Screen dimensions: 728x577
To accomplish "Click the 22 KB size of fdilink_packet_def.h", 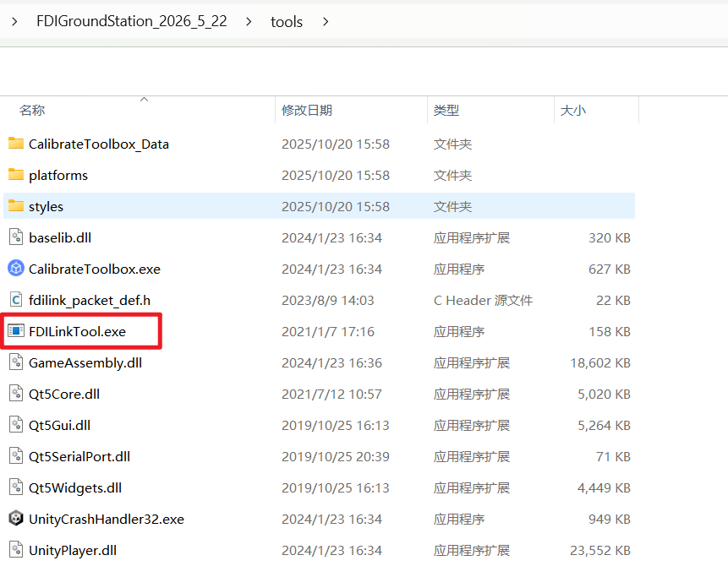I will tap(613, 301).
